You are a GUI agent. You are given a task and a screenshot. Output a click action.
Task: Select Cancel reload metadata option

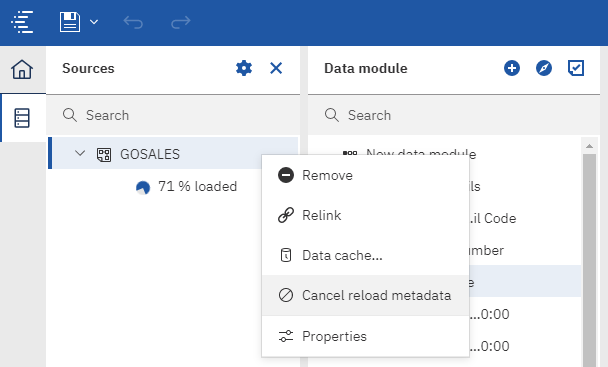[366, 295]
